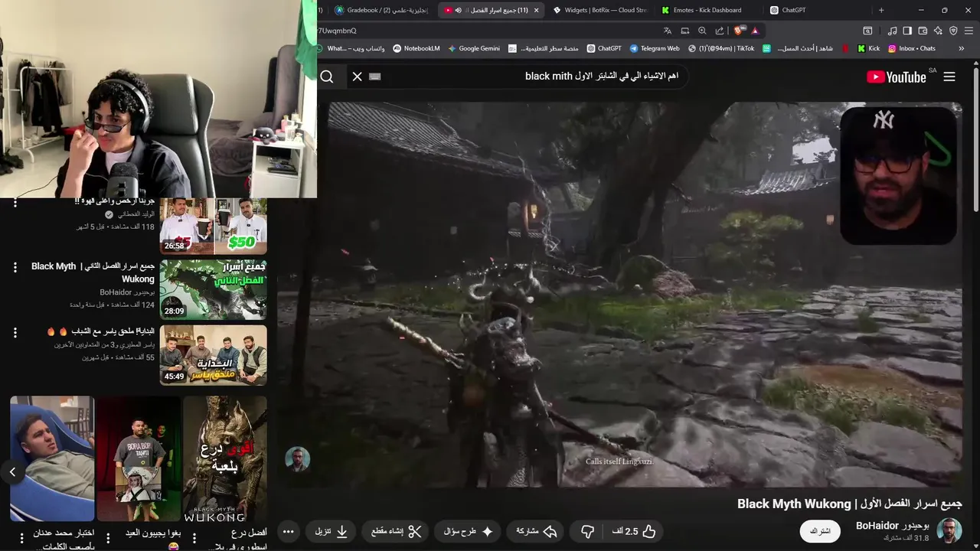The width and height of the screenshot is (980, 551).
Task: Mute the audio icon on the YouTube tab
Action: 458,10
